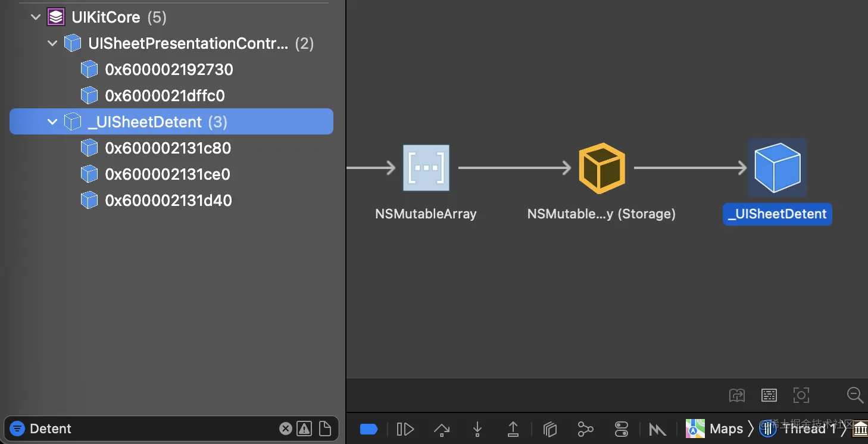The image size is (868, 444).
Task: Select the _UISheetDetent (3) row
Action: pos(171,121)
